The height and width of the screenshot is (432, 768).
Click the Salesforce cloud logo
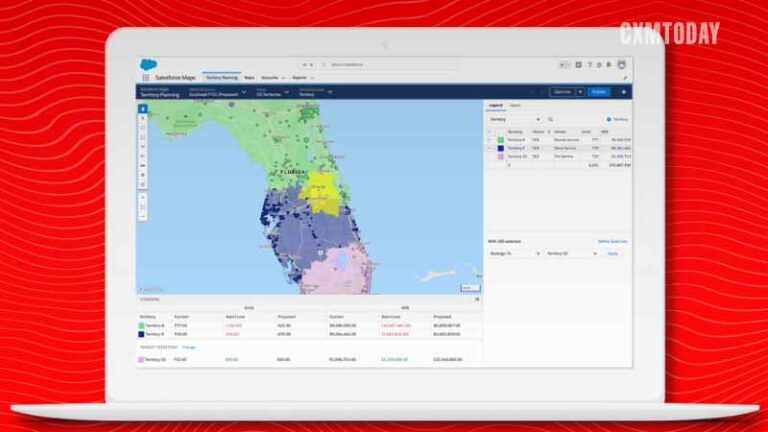(x=148, y=64)
